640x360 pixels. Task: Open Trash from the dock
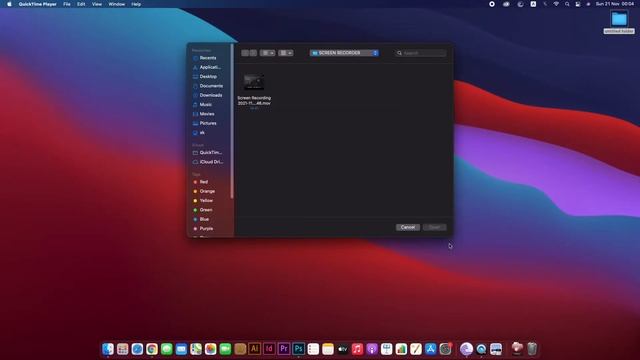click(x=532, y=349)
